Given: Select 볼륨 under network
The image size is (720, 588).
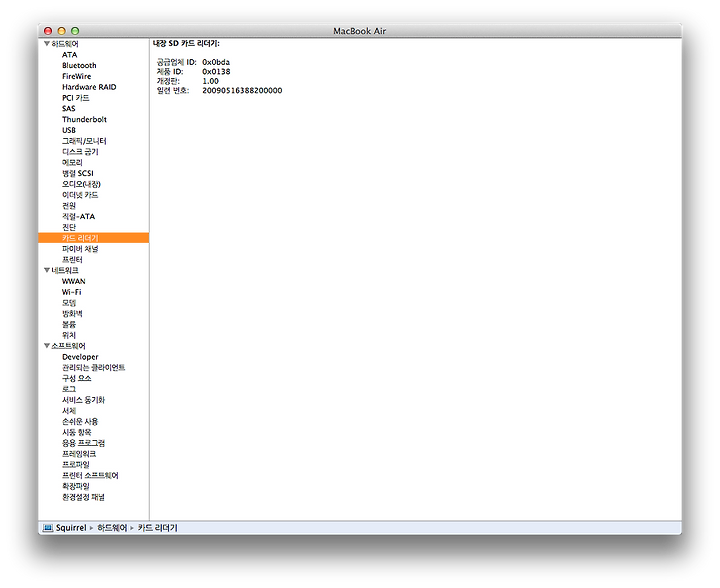Looking at the screenshot, I should pyautogui.click(x=68, y=325).
